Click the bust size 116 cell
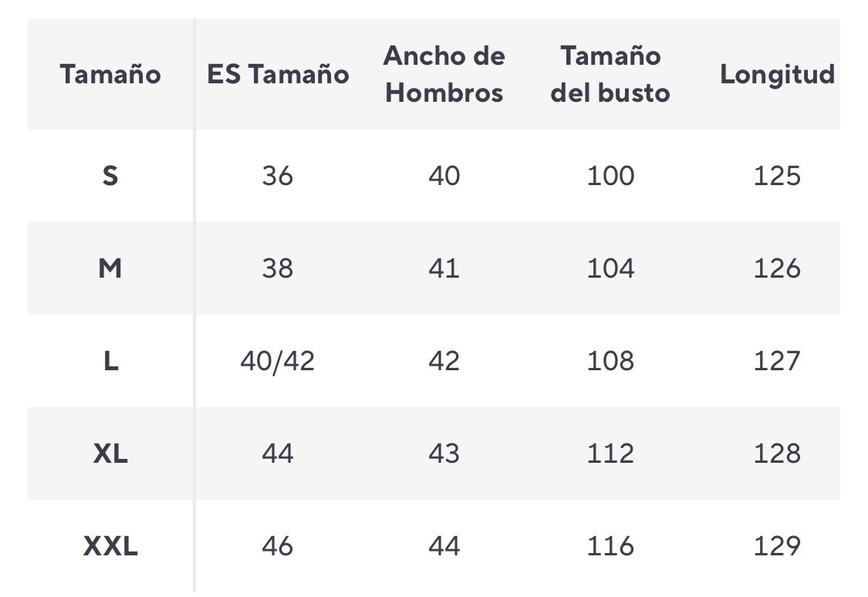 click(610, 546)
